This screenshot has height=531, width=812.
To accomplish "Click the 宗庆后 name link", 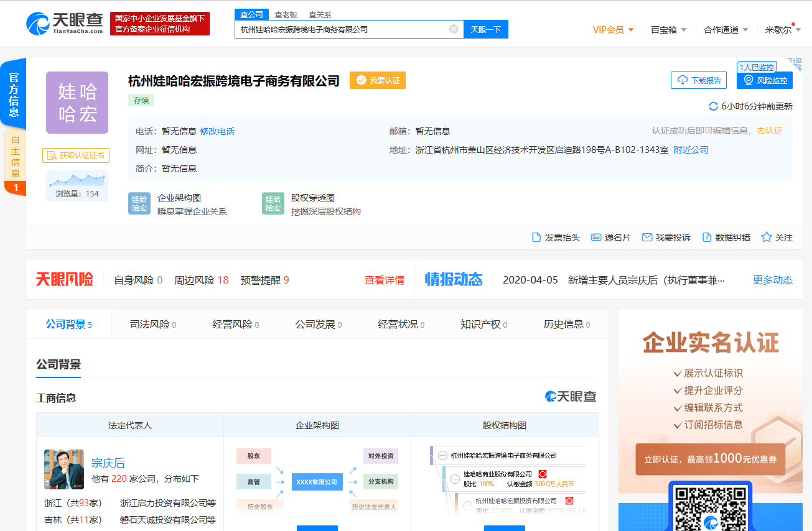I will (108, 463).
